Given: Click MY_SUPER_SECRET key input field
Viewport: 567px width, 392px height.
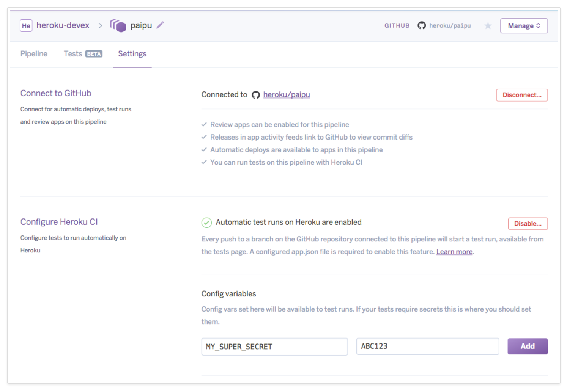Looking at the screenshot, I should point(274,347).
